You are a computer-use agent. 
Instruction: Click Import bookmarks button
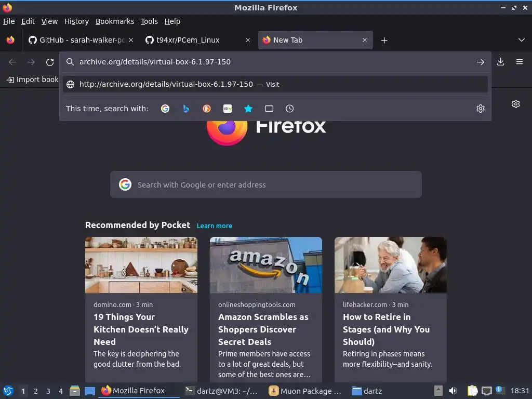pos(33,79)
